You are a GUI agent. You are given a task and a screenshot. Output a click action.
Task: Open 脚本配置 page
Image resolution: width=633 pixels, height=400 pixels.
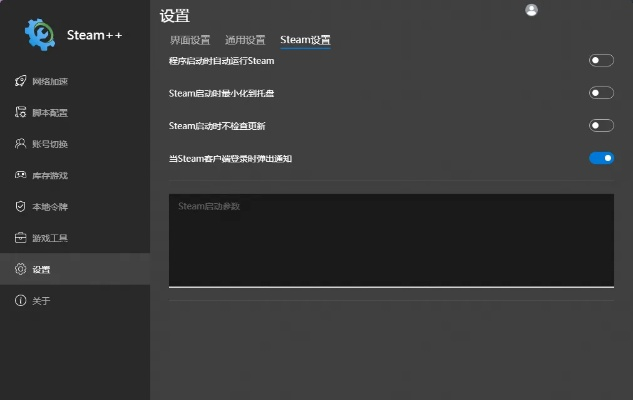75,113
